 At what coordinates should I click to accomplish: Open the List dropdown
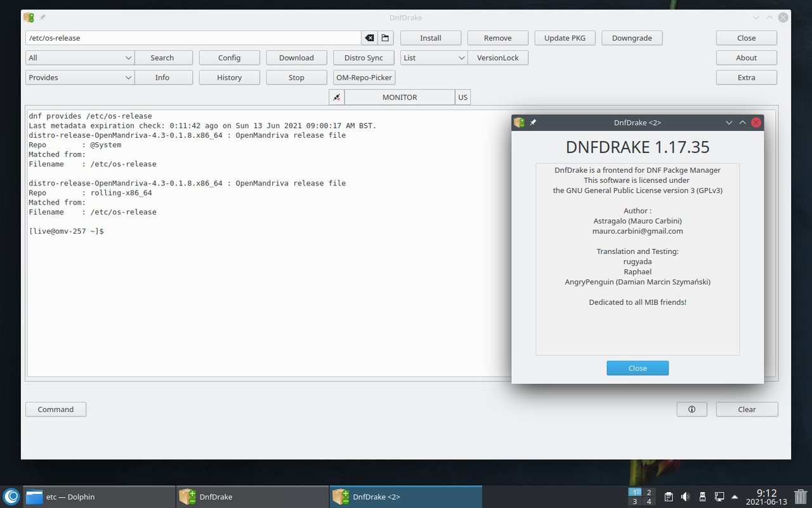pos(434,58)
